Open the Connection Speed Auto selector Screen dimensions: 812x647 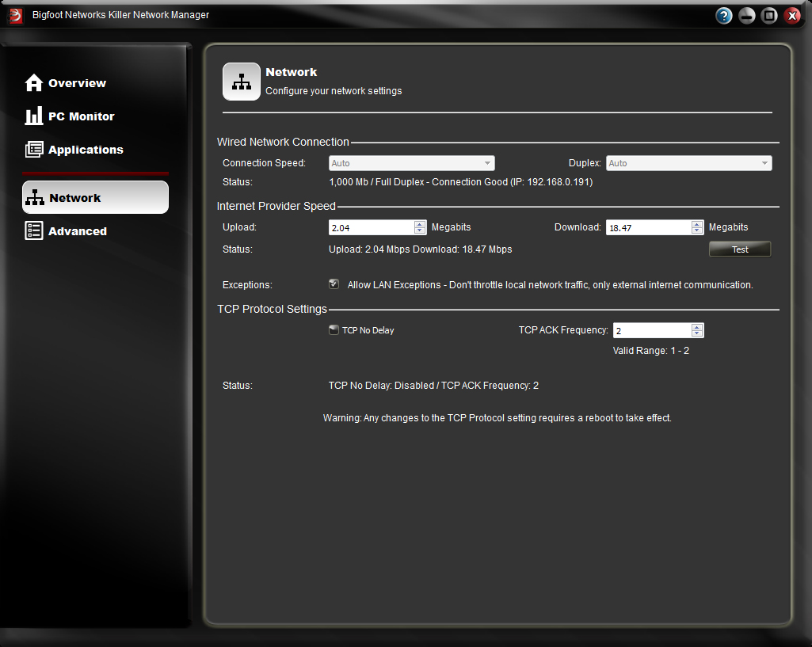pyautogui.click(x=412, y=162)
